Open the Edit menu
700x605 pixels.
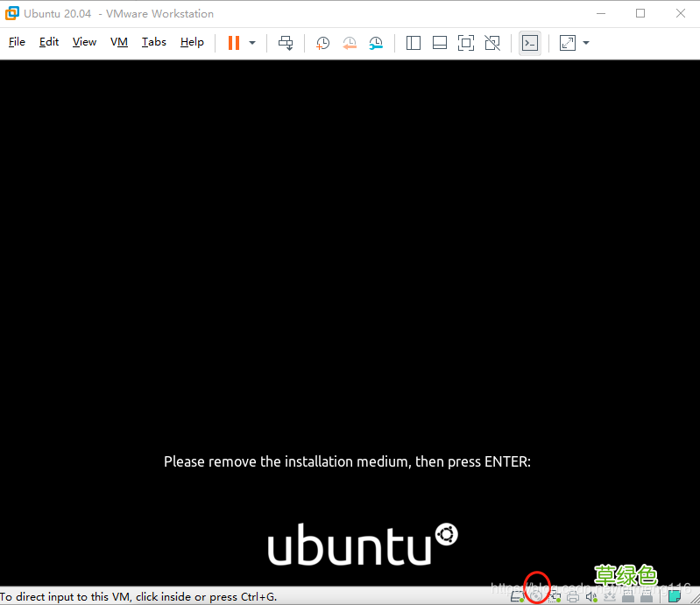49,42
